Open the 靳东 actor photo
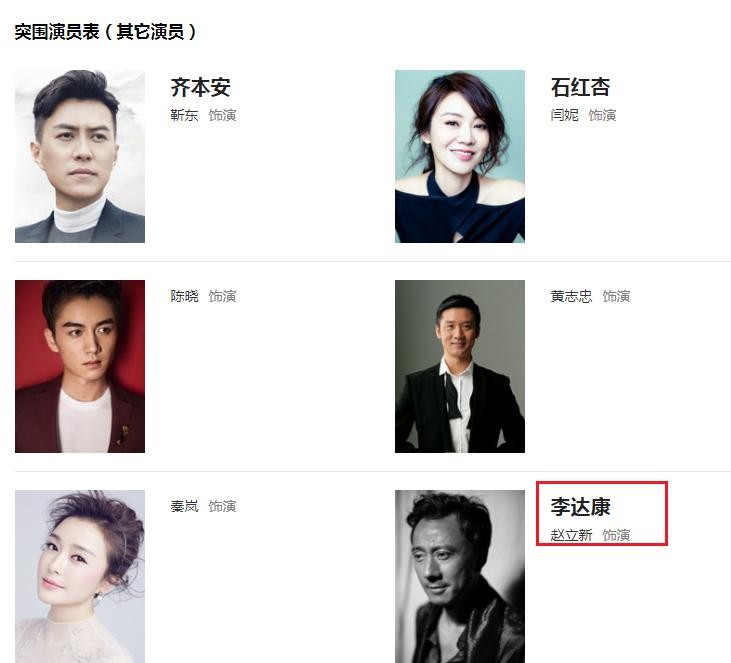This screenshot has width=731, height=663. (80, 156)
